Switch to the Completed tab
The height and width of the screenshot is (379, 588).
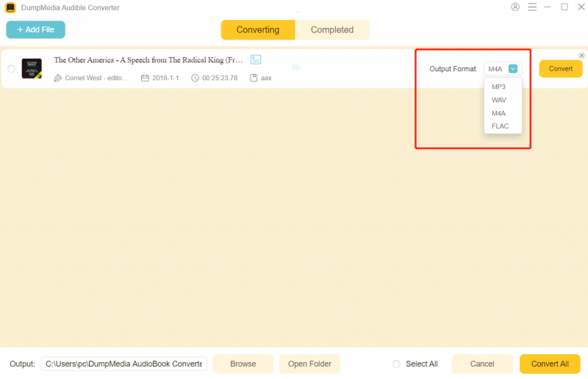coord(332,30)
